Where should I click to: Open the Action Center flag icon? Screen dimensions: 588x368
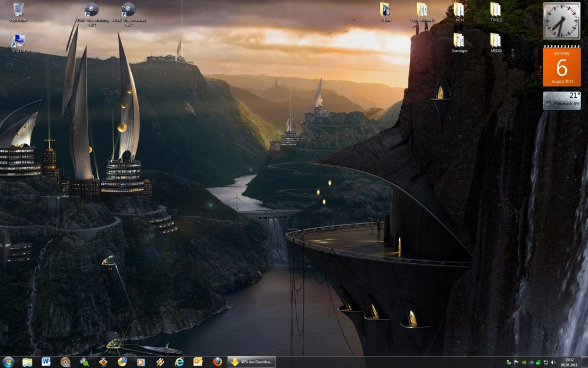(x=516, y=362)
